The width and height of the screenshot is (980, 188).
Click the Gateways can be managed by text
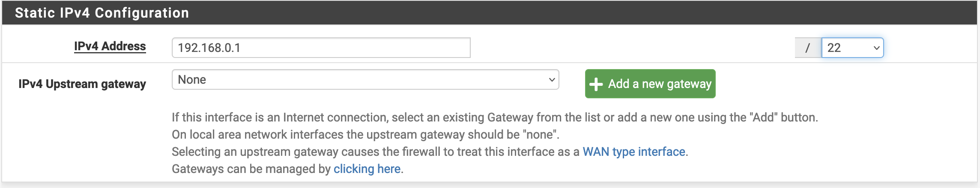click(x=251, y=169)
